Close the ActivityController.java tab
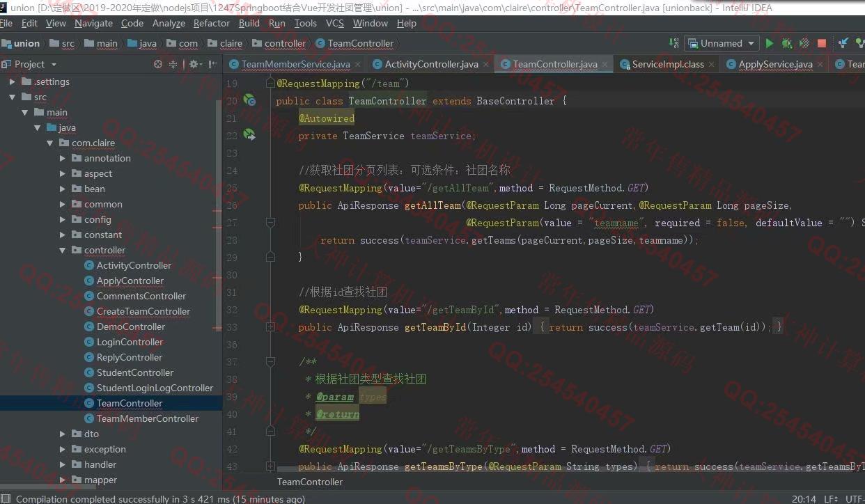 click(x=486, y=65)
